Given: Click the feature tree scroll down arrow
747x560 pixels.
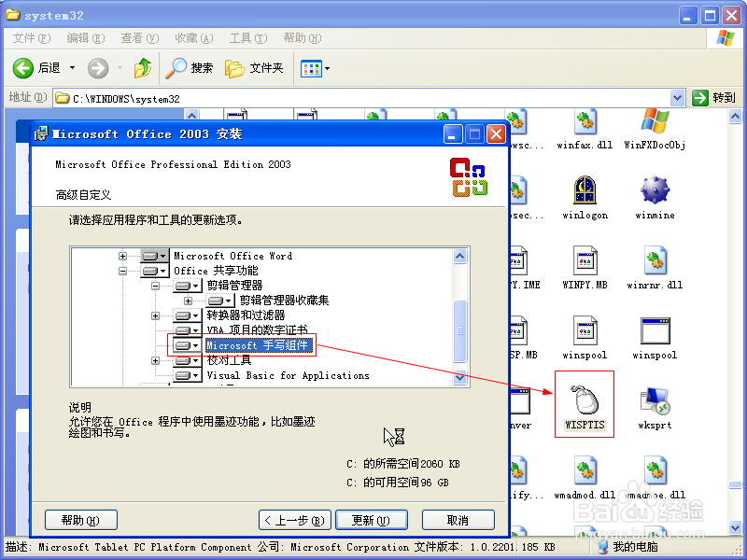Looking at the screenshot, I should pyautogui.click(x=460, y=378).
